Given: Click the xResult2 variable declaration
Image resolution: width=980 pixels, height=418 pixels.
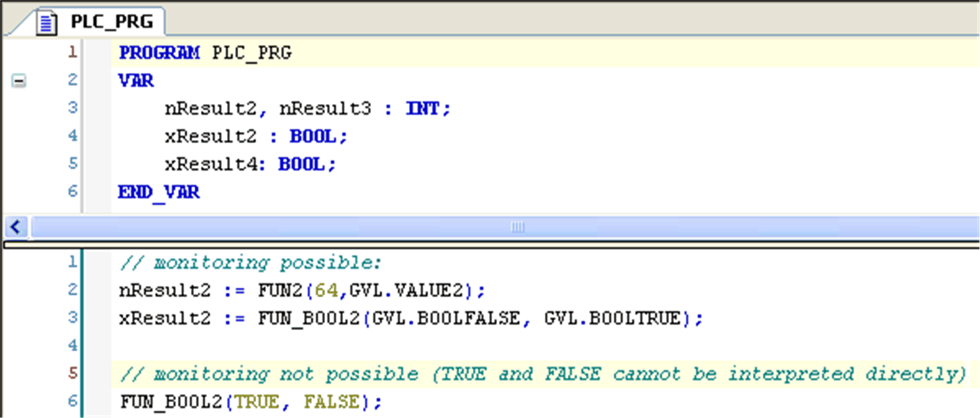Looking at the screenshot, I should pos(210,137).
